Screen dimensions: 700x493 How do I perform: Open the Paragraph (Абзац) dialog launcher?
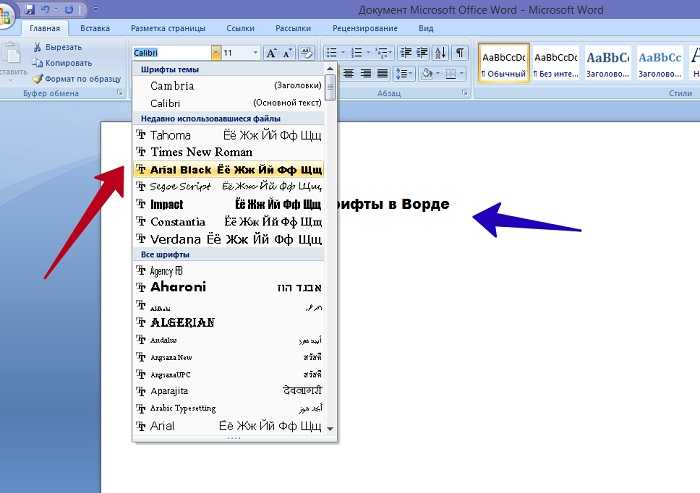click(465, 93)
